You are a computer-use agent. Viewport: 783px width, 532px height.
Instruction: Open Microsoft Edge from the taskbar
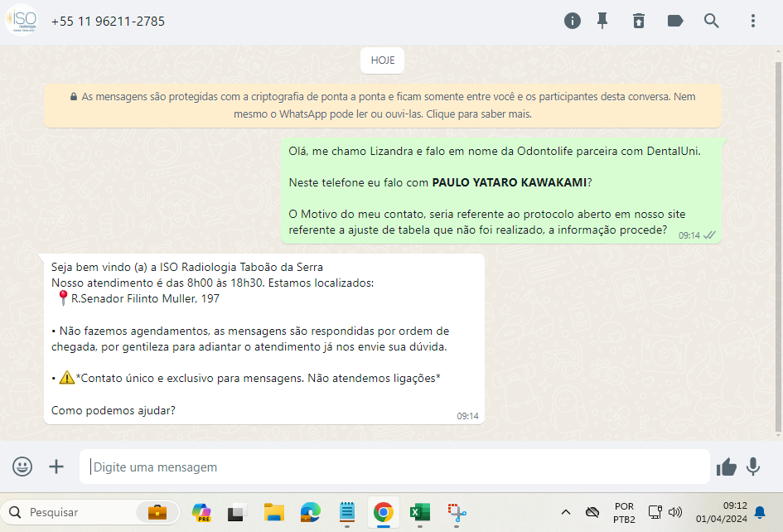310,512
